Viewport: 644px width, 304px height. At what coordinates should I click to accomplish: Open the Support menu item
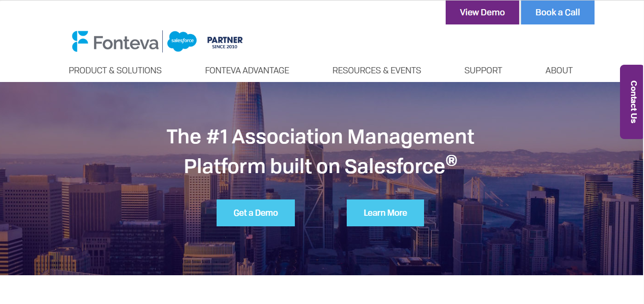tap(483, 70)
